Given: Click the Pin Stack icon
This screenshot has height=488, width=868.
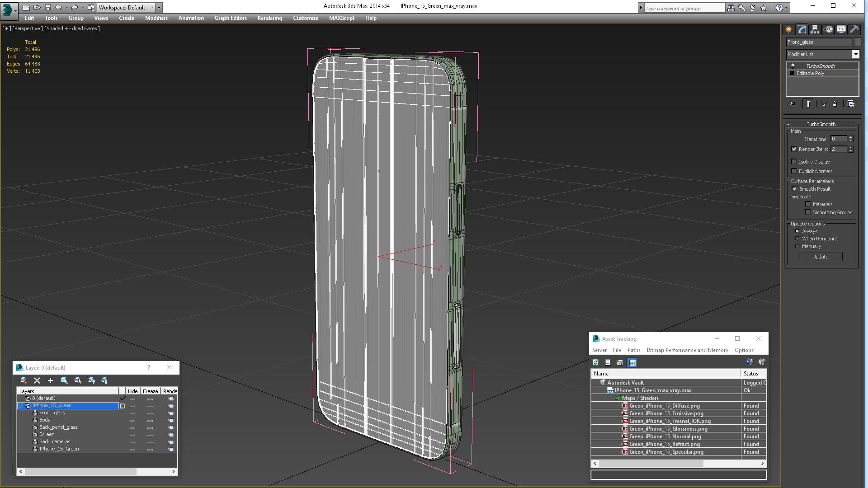Looking at the screenshot, I should 792,104.
